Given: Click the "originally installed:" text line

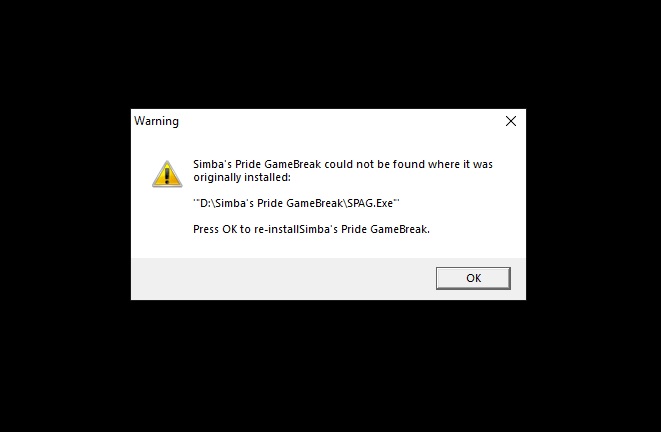Looking at the screenshot, I should (242, 177).
